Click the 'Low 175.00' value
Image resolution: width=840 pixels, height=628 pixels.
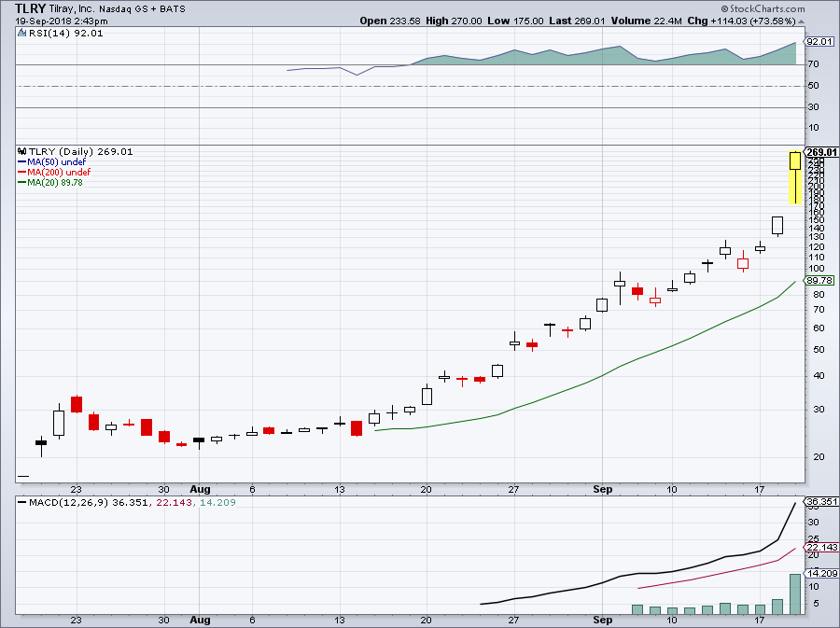pos(515,21)
